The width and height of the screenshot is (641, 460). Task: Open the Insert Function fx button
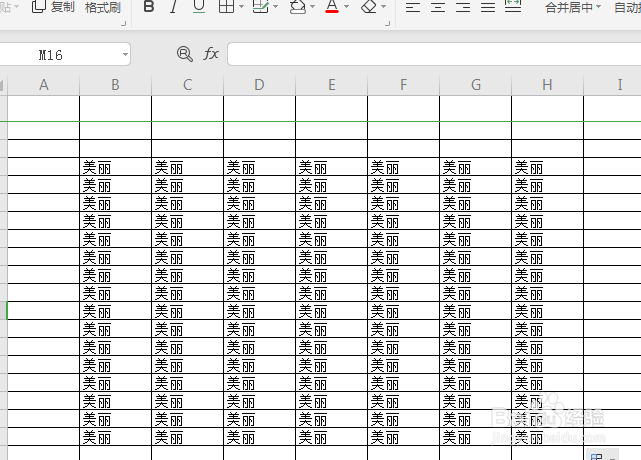(211, 54)
